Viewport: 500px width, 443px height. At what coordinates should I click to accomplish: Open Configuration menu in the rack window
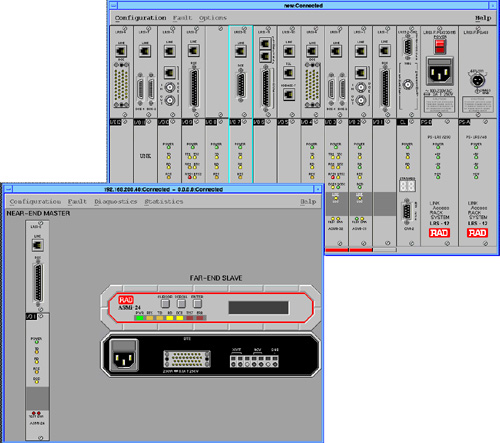click(140, 18)
